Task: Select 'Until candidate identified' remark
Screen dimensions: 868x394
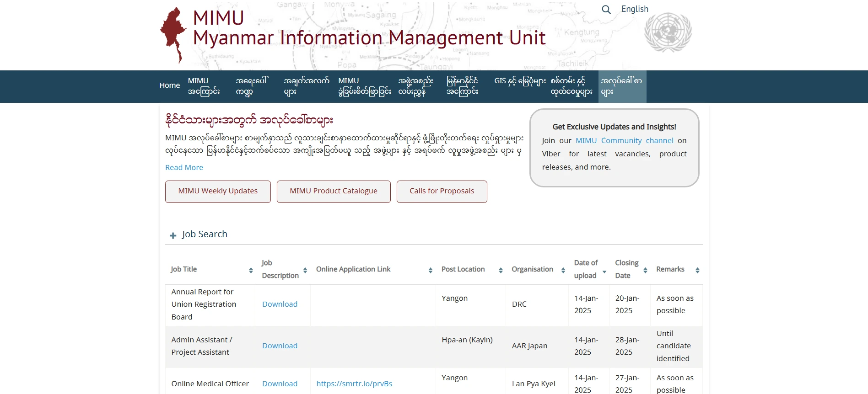Action: (x=674, y=346)
